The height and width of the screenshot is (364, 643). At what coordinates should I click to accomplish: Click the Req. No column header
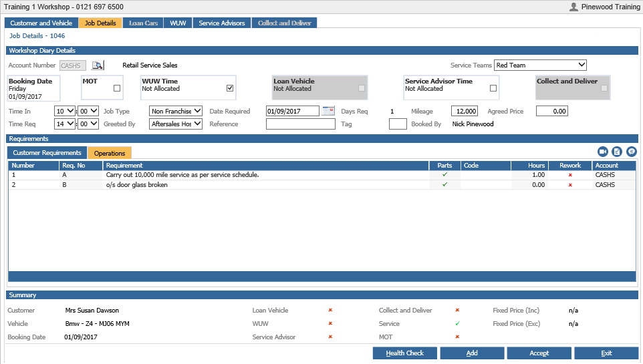(x=81, y=165)
